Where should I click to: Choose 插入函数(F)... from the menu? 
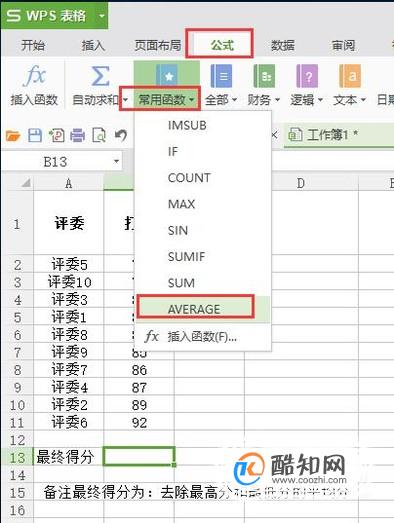(x=202, y=337)
